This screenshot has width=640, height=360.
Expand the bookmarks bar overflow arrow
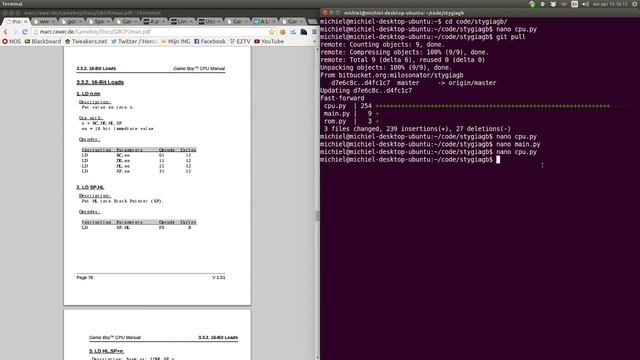(314, 41)
